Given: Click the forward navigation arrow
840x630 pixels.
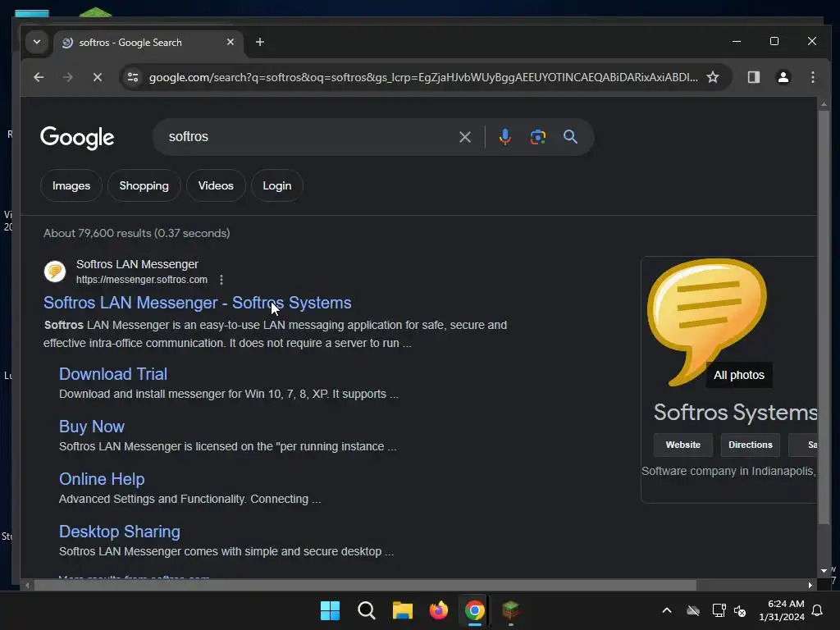Looking at the screenshot, I should (x=67, y=77).
